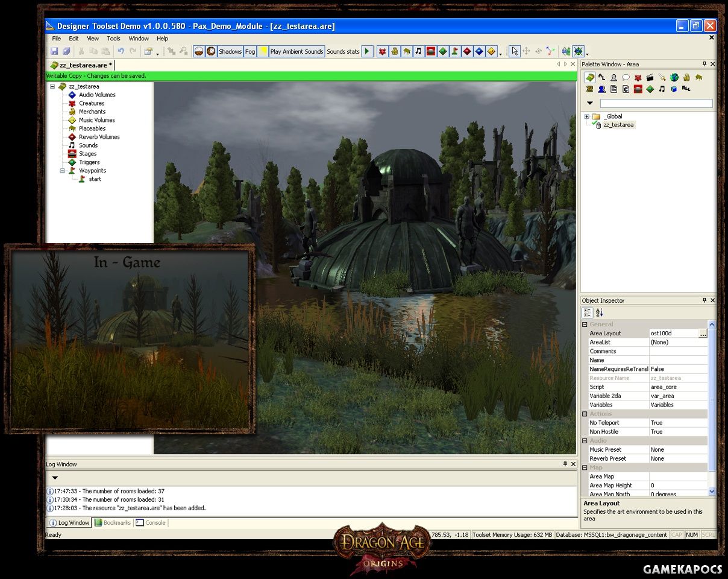
Task: Click the Object Inspector scroll down arrow
Action: coord(712,492)
